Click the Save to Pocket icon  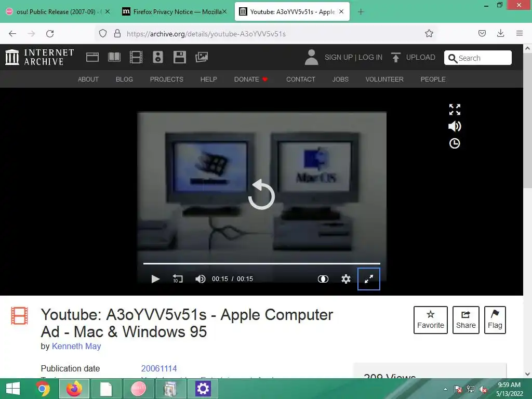click(x=482, y=33)
